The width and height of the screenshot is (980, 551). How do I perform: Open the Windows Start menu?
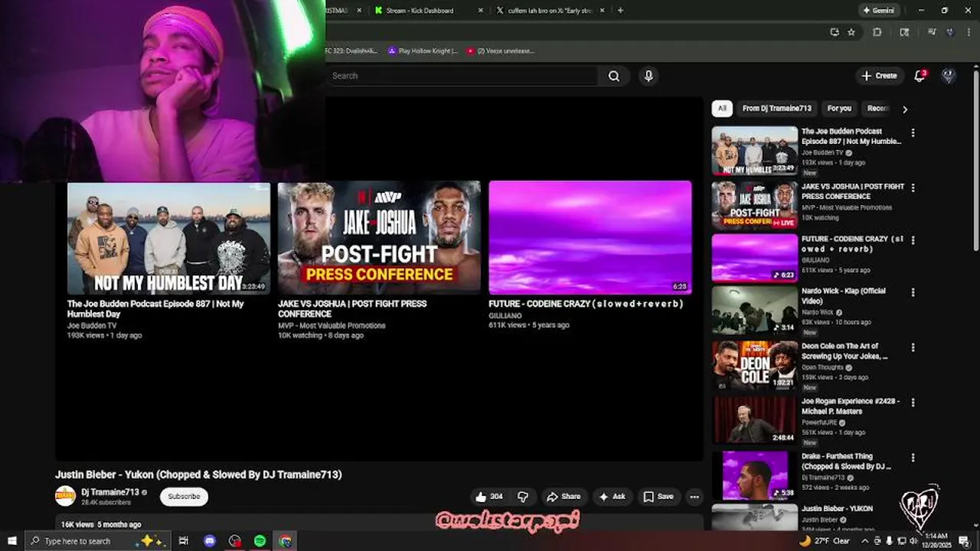point(11,541)
